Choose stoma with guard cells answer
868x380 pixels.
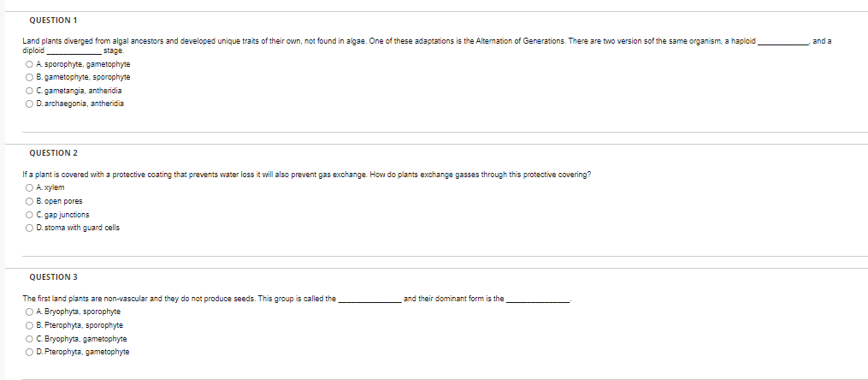coord(29,228)
